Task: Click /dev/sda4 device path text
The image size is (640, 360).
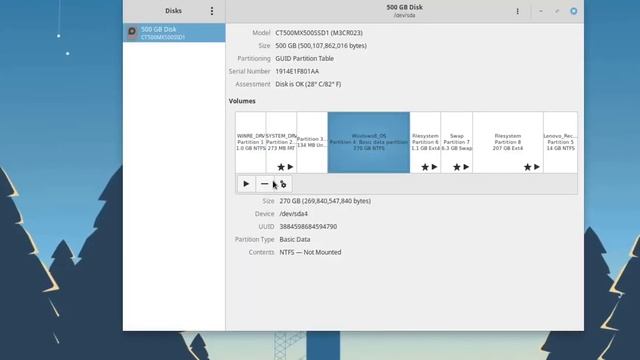Action: 293,214
